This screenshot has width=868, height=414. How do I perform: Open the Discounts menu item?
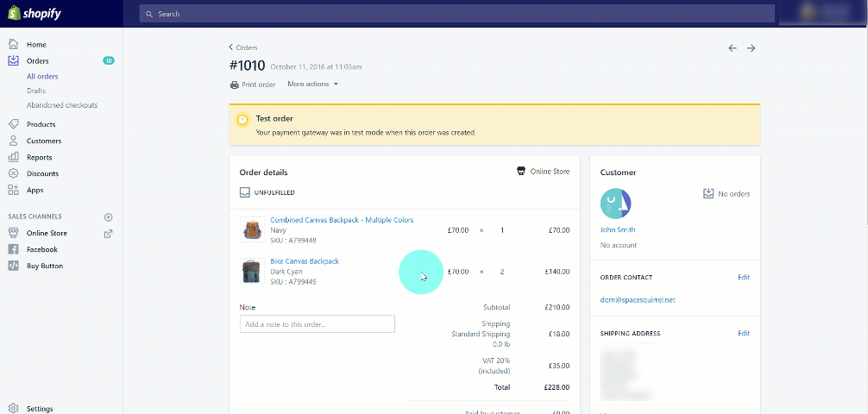(42, 173)
